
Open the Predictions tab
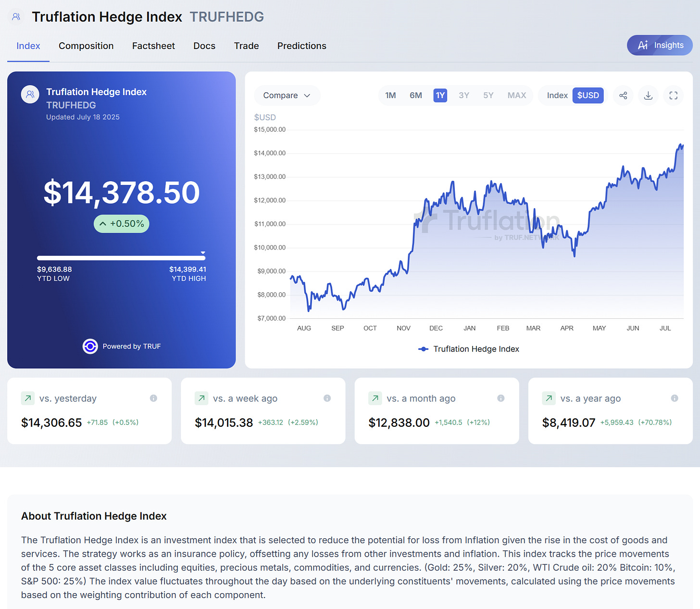(302, 46)
